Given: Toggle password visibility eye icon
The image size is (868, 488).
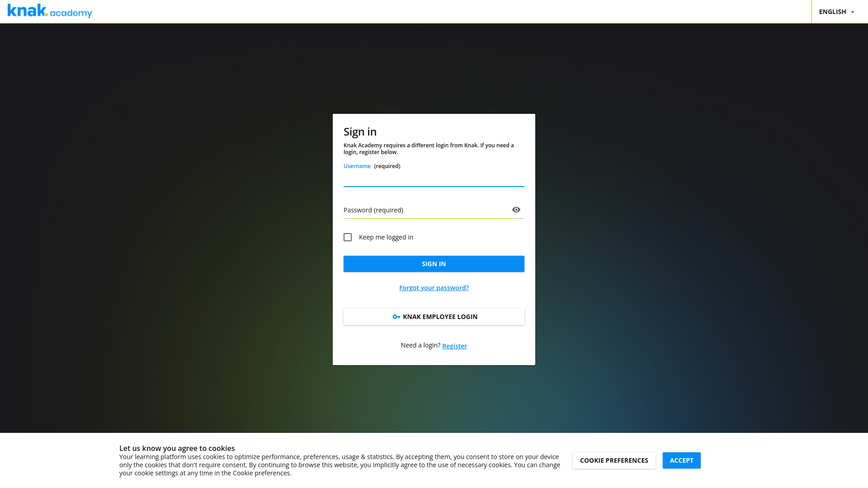Looking at the screenshot, I should coord(516,210).
